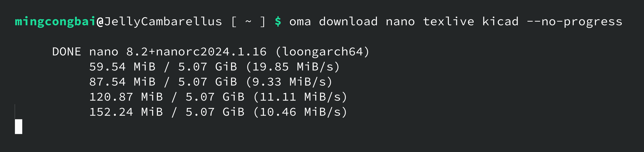This screenshot has width=644, height=152.
Task: Click the green username mingcongbai in the prompt
Action: pyautogui.click(x=55, y=22)
